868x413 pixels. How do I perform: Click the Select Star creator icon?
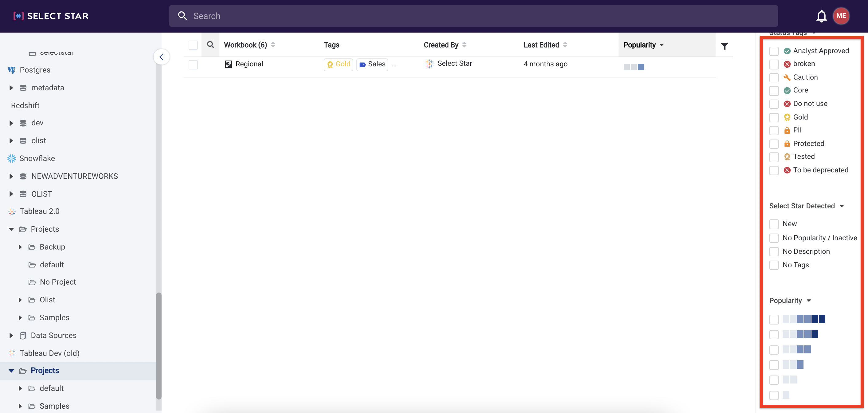429,64
